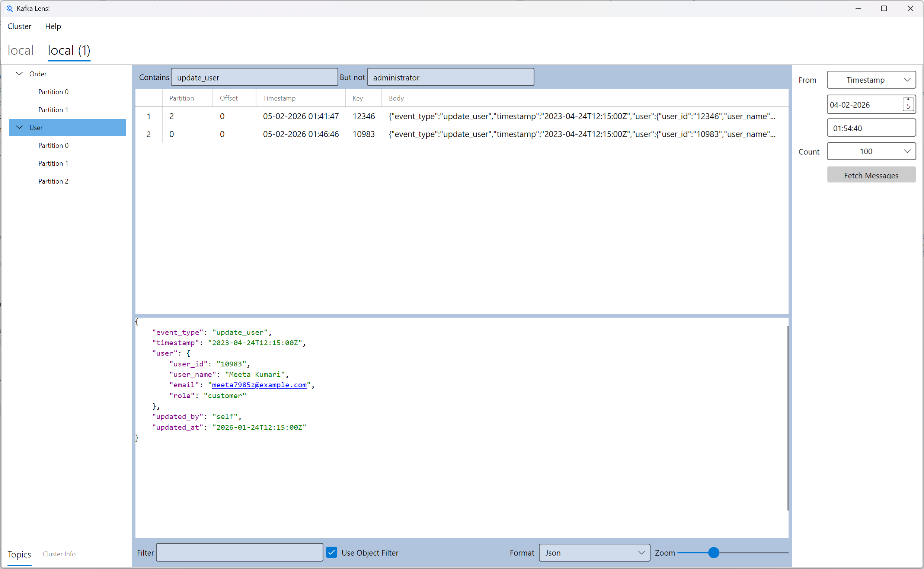This screenshot has width=924, height=569.
Task: Uncheck Use Object Filter checkbox
Action: (x=331, y=553)
